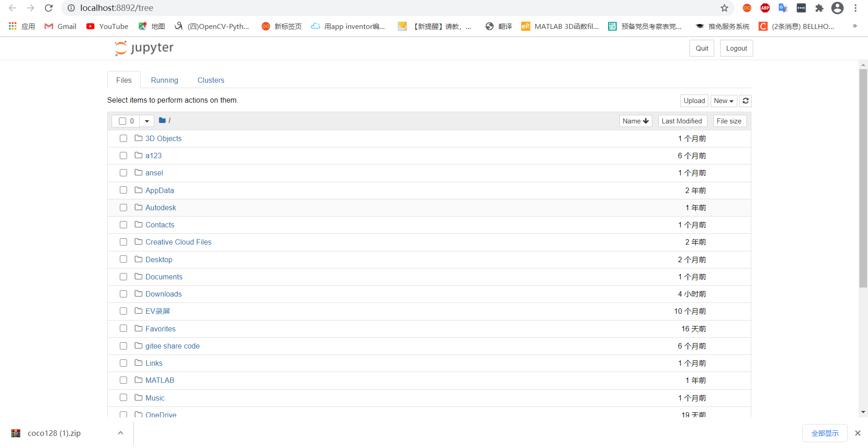This screenshot has height=448, width=868.
Task: Click the browser reload icon
Action: (x=49, y=8)
